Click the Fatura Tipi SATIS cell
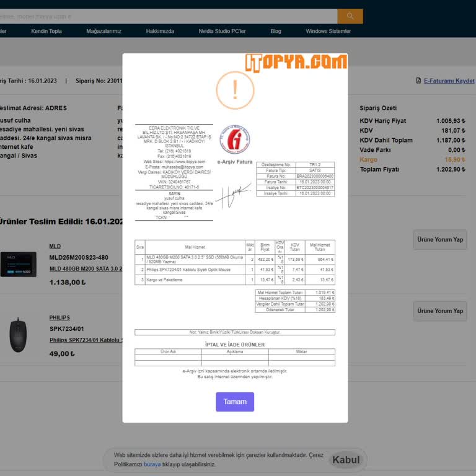 (315, 170)
